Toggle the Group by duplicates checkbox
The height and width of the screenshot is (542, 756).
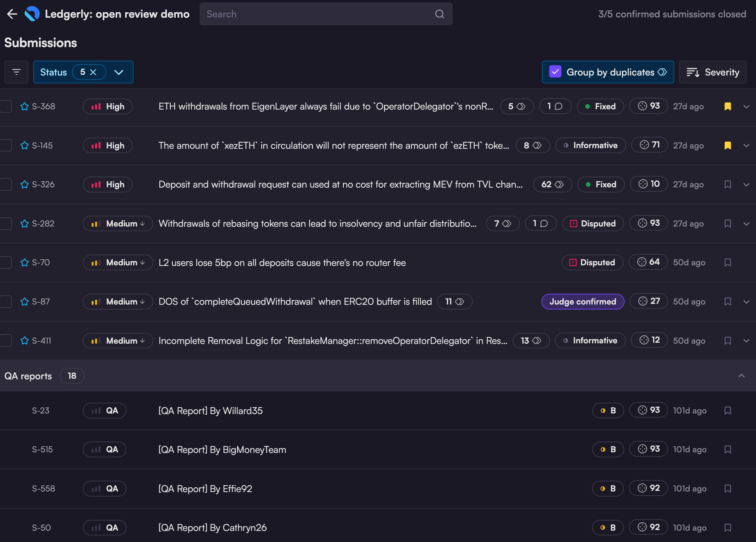point(555,72)
